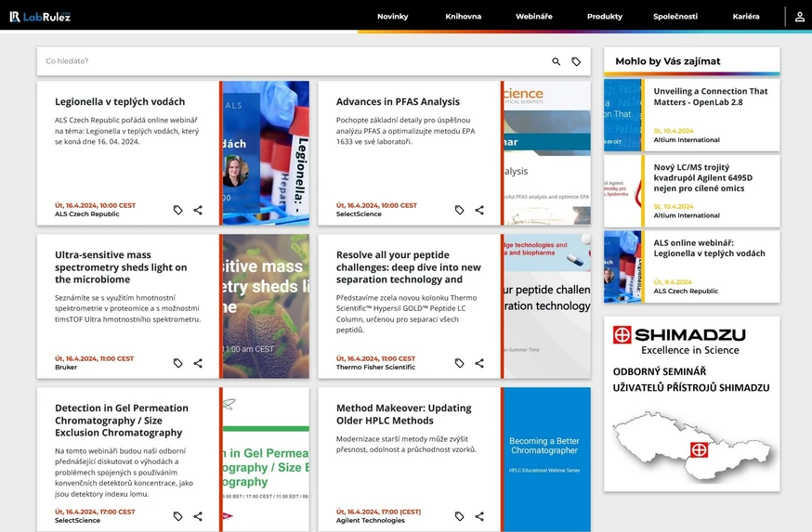Open 'Unveiling a Connection That Matters' sidebar item
The image size is (812, 532).
(x=711, y=97)
